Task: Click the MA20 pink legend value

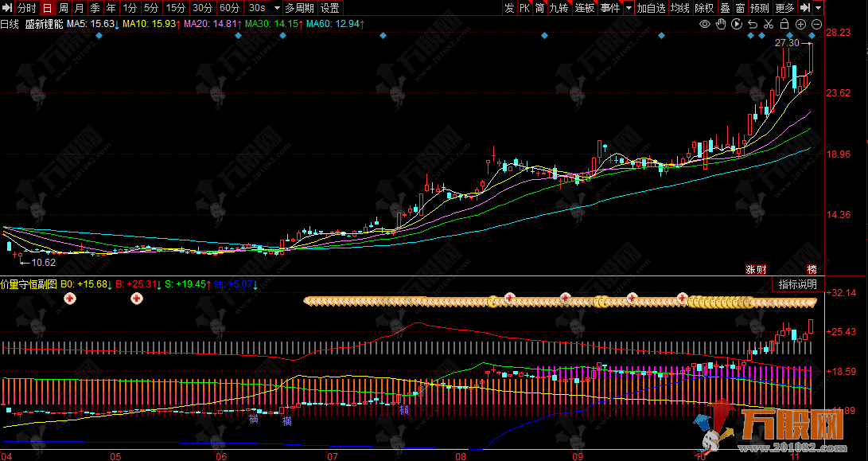Action: pos(212,25)
